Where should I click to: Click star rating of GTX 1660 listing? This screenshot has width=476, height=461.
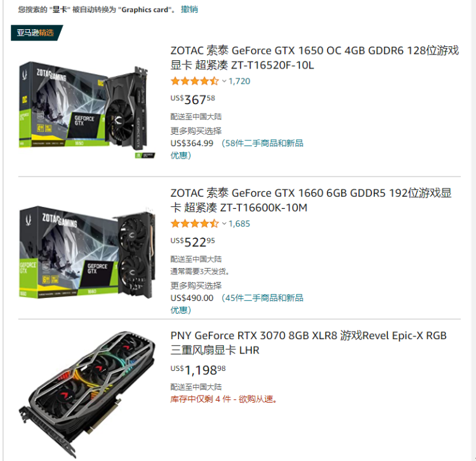click(x=195, y=224)
